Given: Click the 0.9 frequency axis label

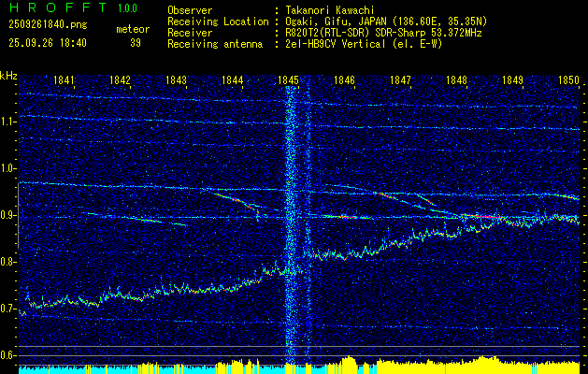Looking at the screenshot, I should pyautogui.click(x=8, y=215).
